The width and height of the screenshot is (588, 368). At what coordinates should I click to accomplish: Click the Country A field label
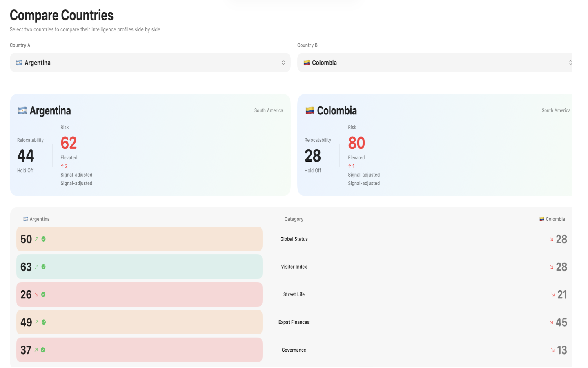(20, 45)
